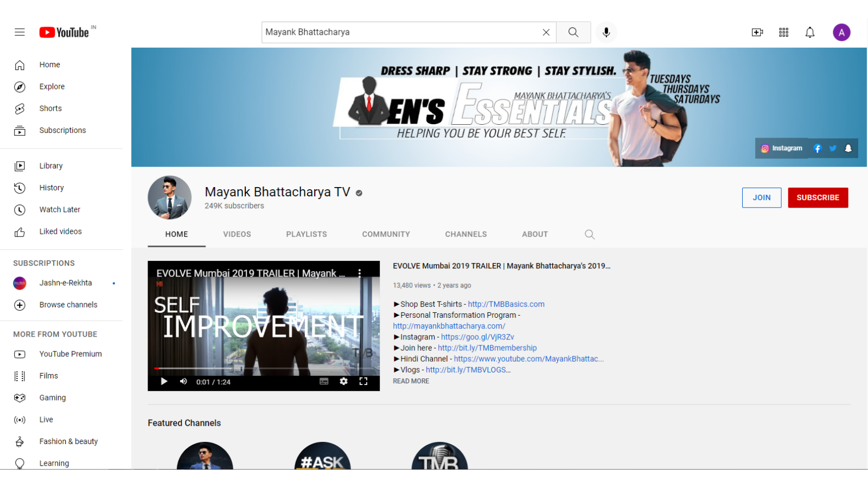Open the Subscriptions feed icon

[x=20, y=130]
